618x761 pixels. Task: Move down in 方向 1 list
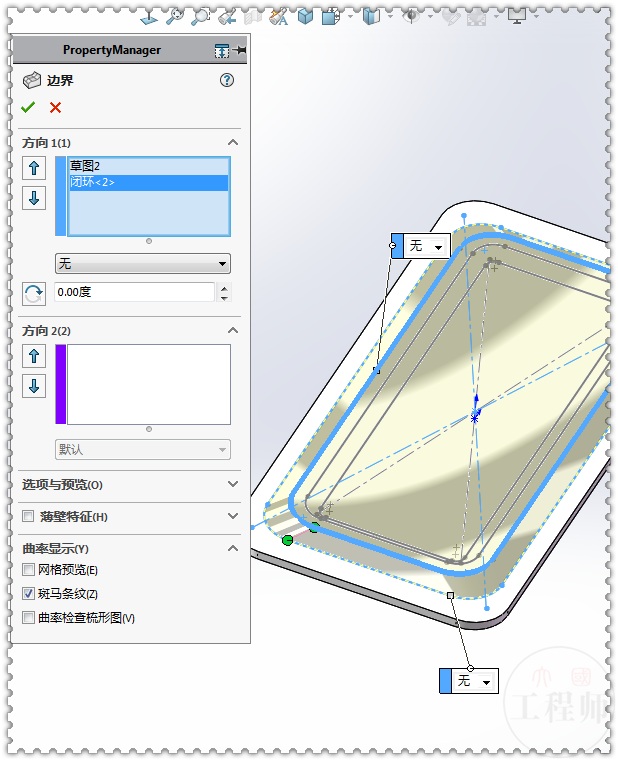coord(34,198)
